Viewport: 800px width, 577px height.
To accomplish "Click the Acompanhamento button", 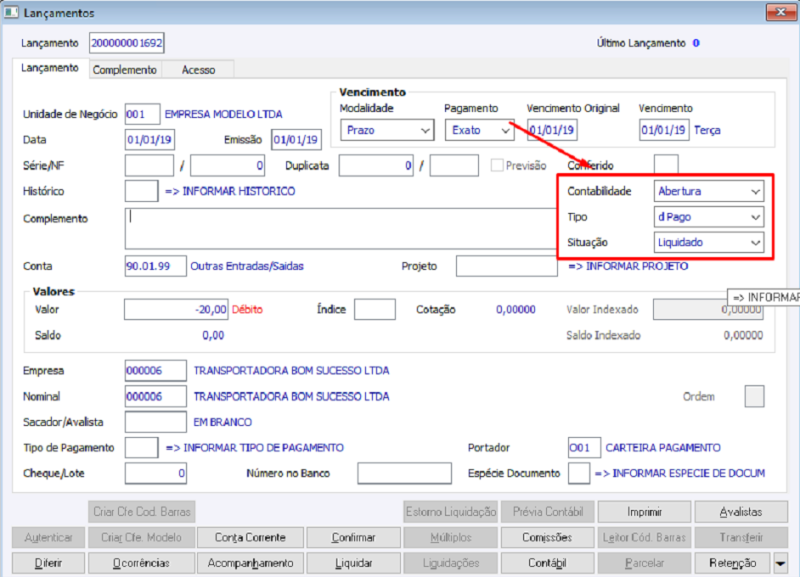I will (250, 563).
